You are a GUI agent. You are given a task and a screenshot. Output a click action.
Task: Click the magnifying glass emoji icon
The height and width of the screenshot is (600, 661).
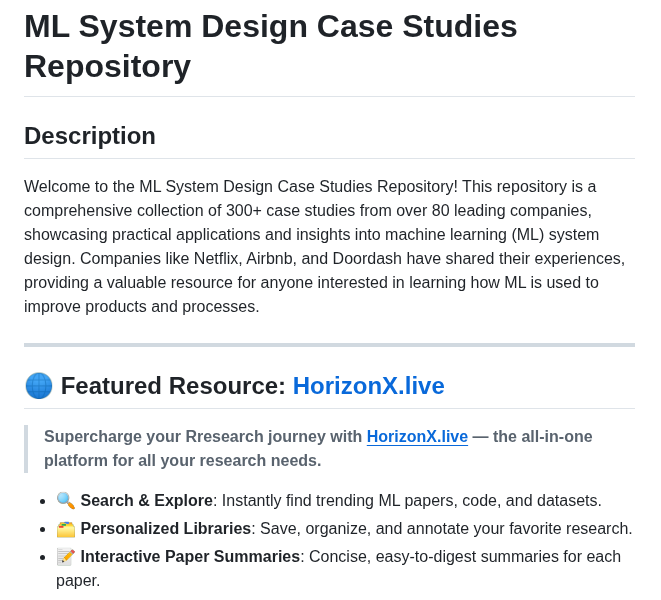tap(66, 500)
